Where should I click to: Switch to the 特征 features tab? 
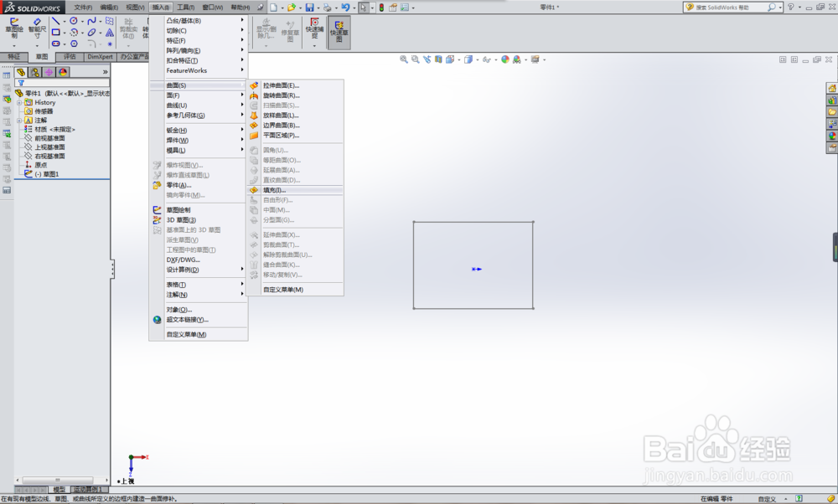tap(14, 57)
